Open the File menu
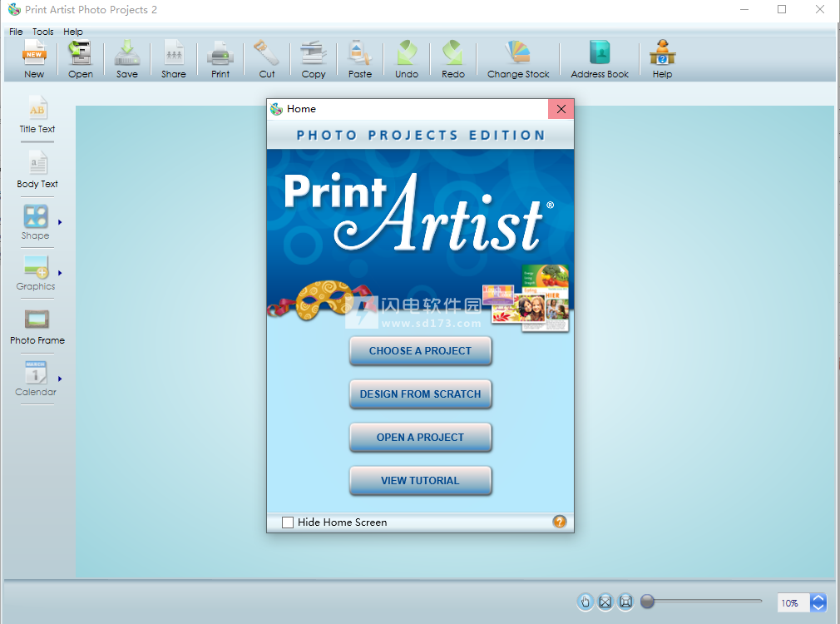 pos(16,32)
